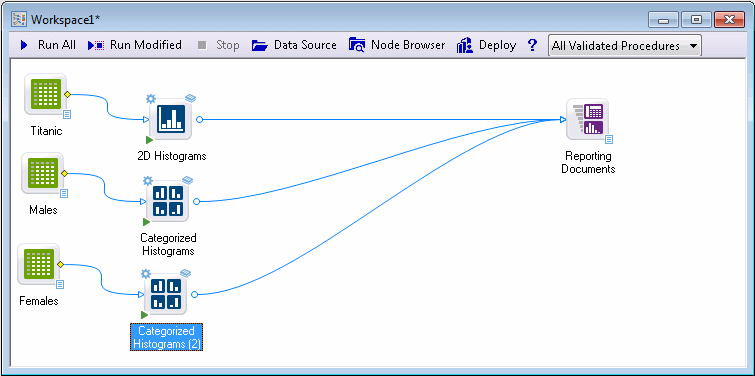Image resolution: width=755 pixels, height=376 pixels.
Task: Open gear settings on 2D Histograms node
Action: point(151,99)
